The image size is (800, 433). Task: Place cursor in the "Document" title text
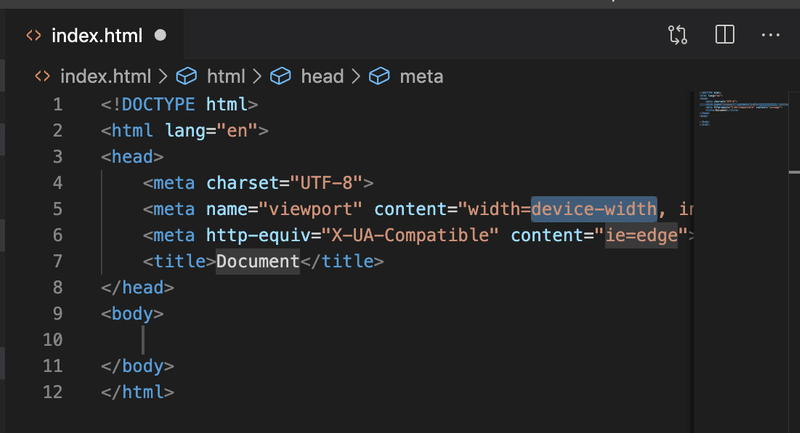257,261
